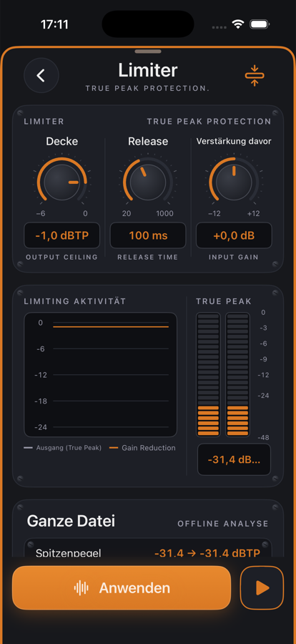
Task: Tap the RELEASE TIME caption
Action: (148, 257)
